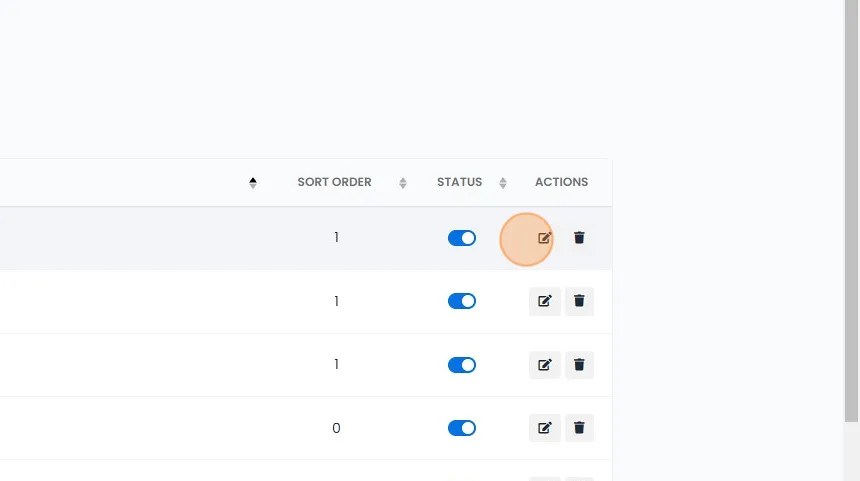Toggle status for the sort order 0 row

pos(462,428)
